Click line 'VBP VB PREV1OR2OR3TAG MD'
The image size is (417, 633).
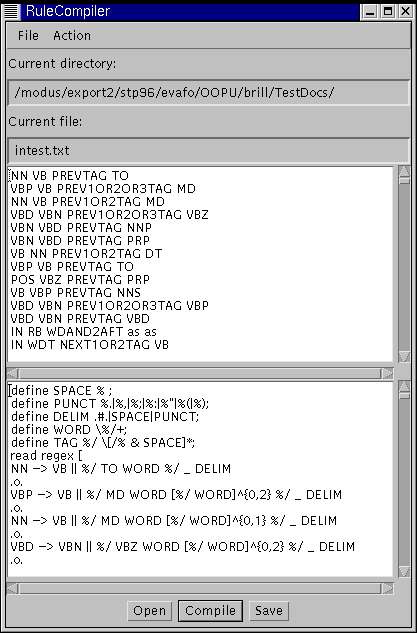click(103, 189)
